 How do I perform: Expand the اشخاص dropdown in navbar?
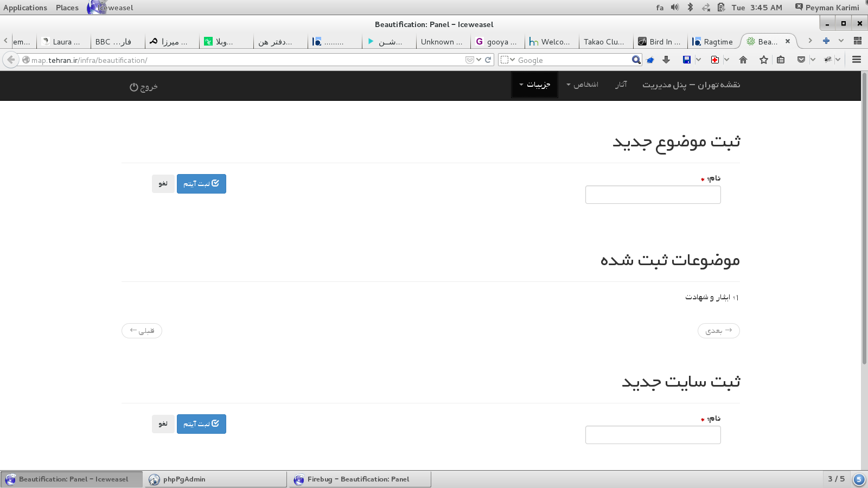tap(582, 85)
